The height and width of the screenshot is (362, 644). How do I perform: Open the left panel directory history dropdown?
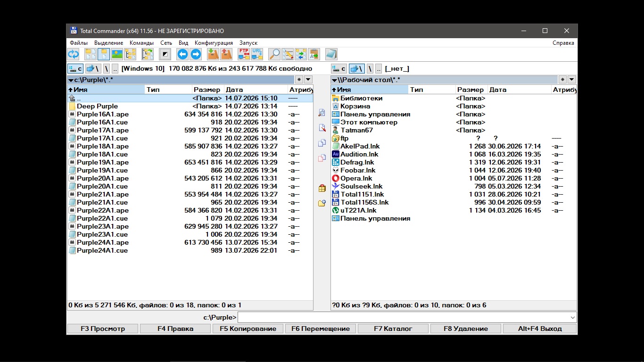[x=308, y=80]
